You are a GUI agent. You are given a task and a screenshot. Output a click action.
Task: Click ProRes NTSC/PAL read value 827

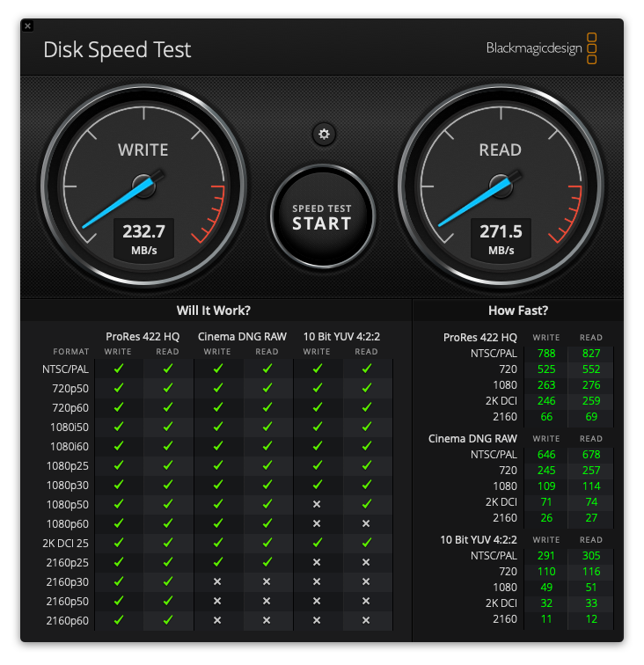pyautogui.click(x=591, y=354)
